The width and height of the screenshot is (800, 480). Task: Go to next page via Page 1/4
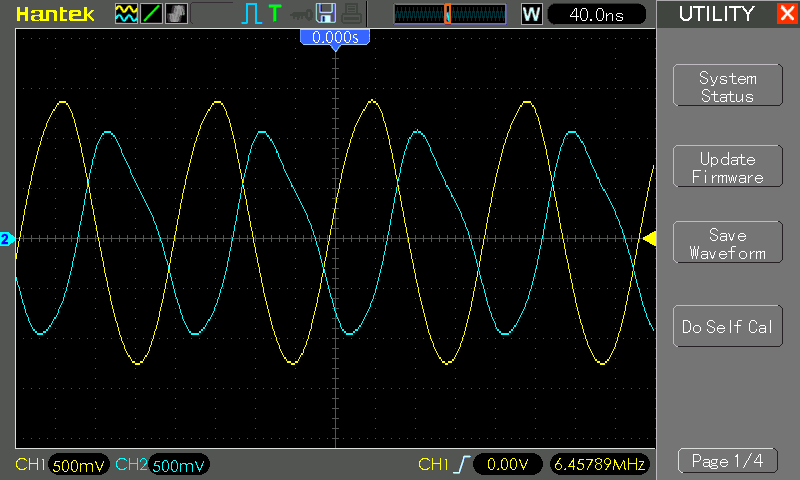coord(728,461)
